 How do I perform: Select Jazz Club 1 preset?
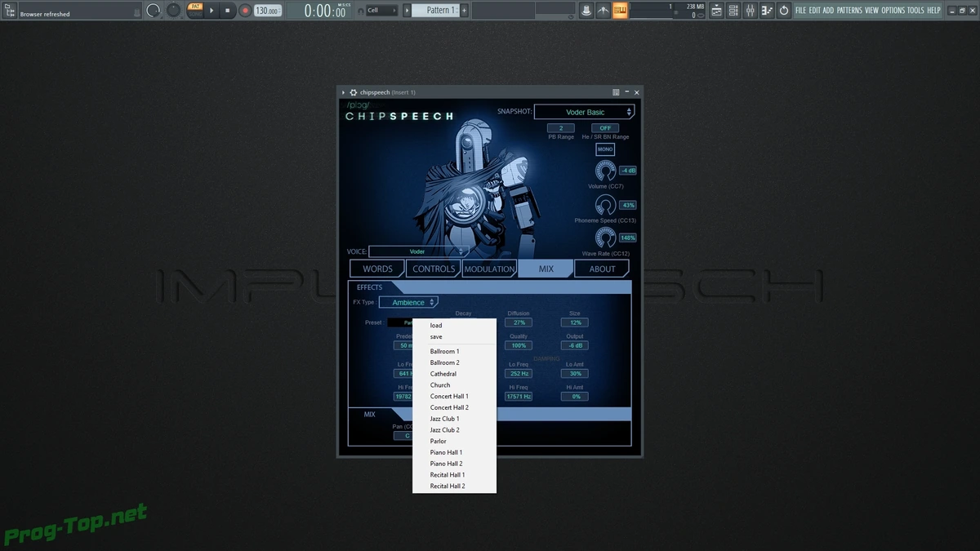pos(454,419)
